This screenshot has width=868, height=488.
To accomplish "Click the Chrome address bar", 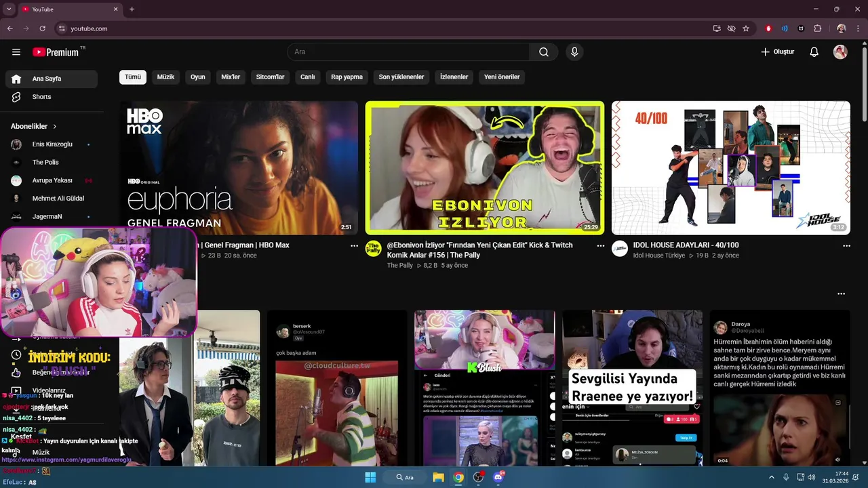I will click(x=380, y=28).
